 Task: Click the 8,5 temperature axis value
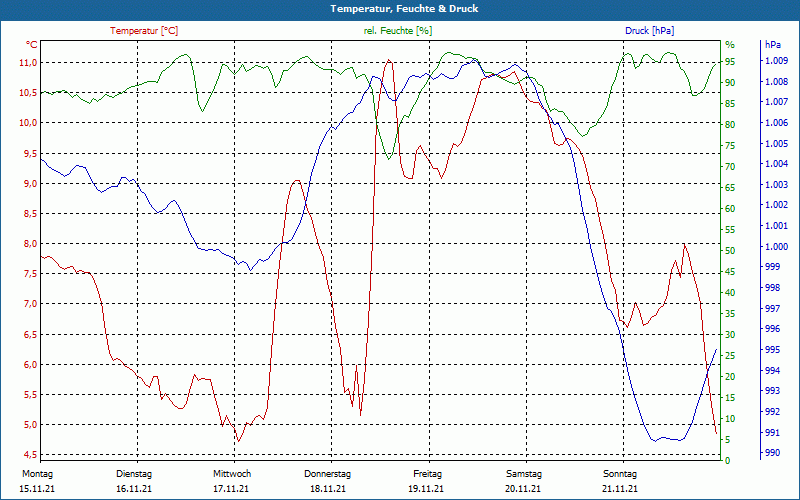(30, 214)
